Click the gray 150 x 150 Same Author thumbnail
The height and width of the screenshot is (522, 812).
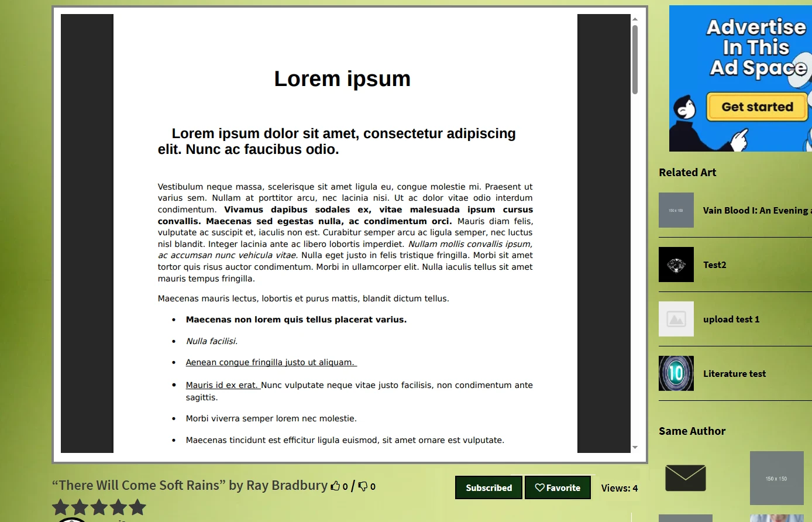[x=776, y=478]
